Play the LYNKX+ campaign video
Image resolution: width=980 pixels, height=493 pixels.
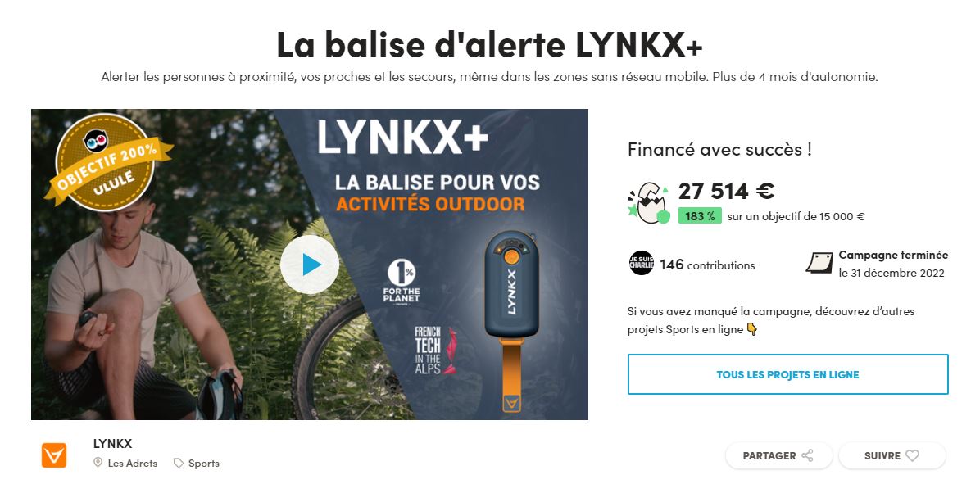tap(310, 265)
